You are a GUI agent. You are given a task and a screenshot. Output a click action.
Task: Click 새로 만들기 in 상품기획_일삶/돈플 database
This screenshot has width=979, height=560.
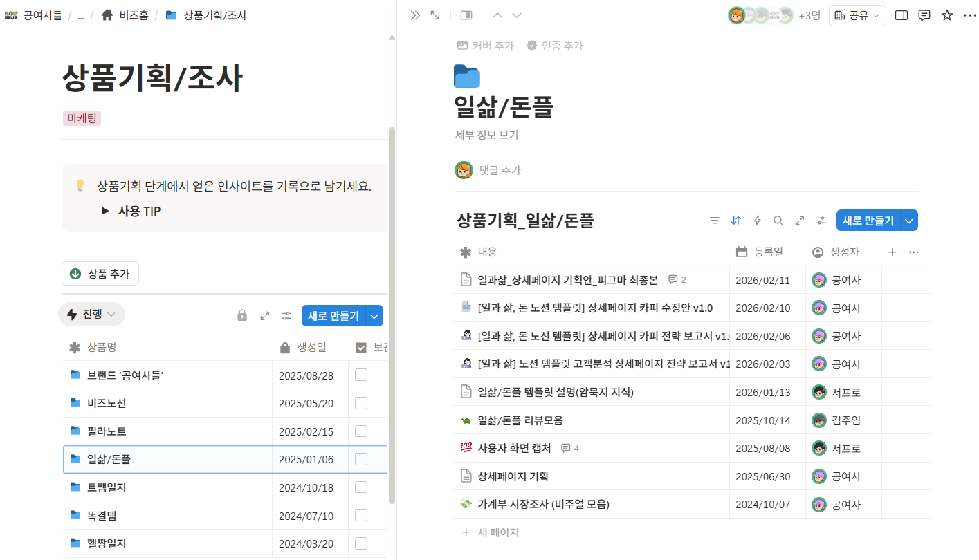point(868,221)
